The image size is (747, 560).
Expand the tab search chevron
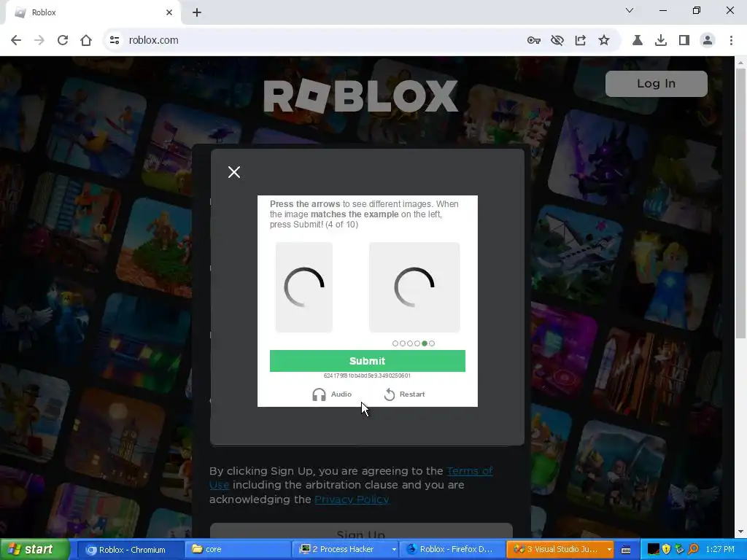pos(630,10)
